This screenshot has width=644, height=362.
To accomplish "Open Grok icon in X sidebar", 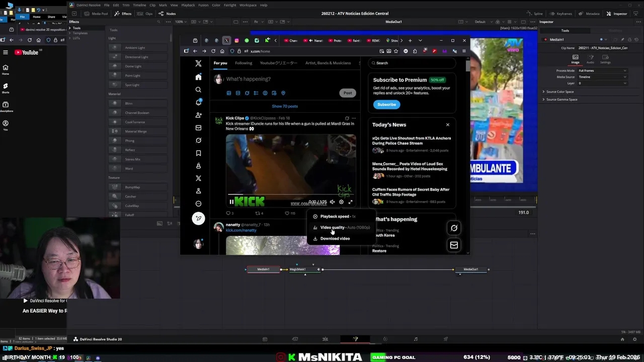I will [x=198, y=140].
